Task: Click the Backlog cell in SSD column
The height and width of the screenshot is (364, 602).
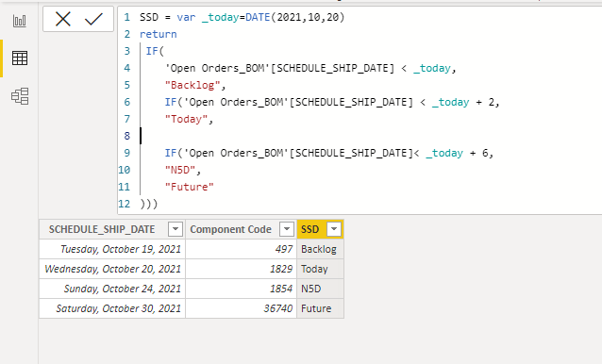Action: click(x=320, y=249)
